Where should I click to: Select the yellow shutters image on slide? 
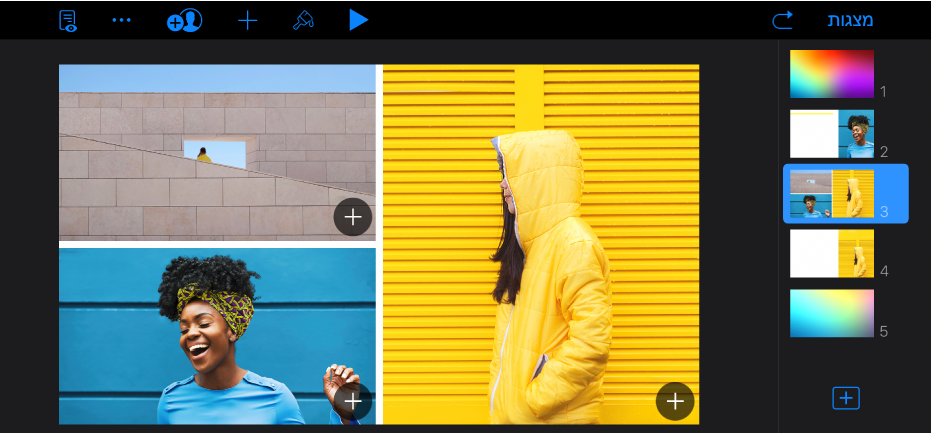541,244
